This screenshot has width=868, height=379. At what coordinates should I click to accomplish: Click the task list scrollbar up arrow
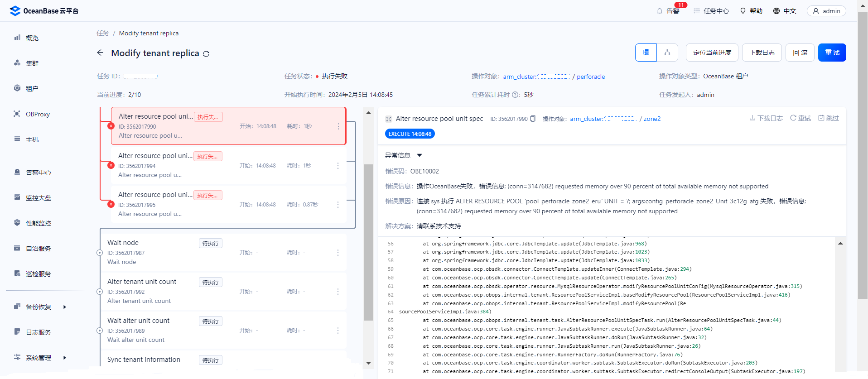[x=369, y=113]
